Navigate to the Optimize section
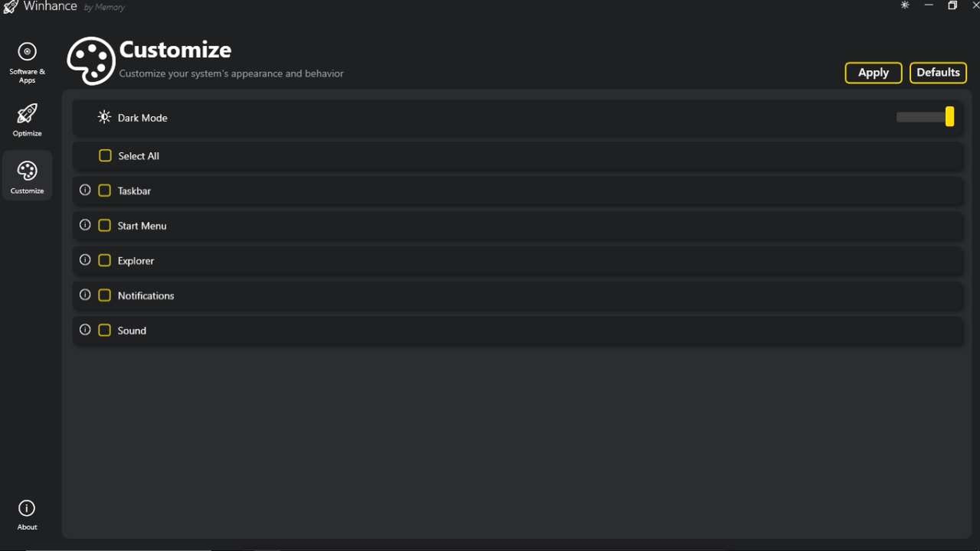The height and width of the screenshot is (551, 980). (27, 120)
